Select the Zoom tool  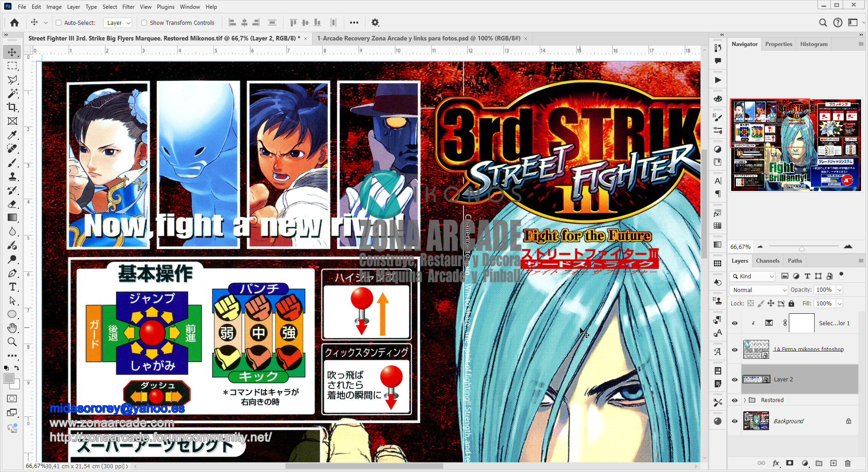12,342
